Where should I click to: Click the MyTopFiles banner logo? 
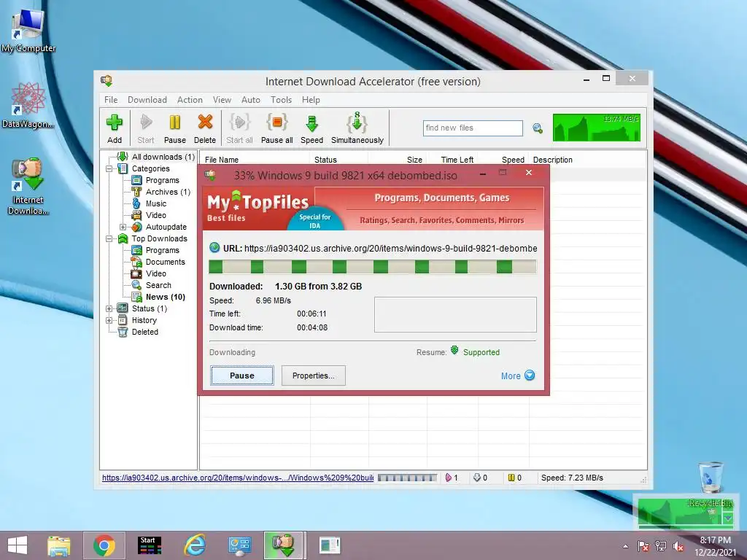[258, 208]
